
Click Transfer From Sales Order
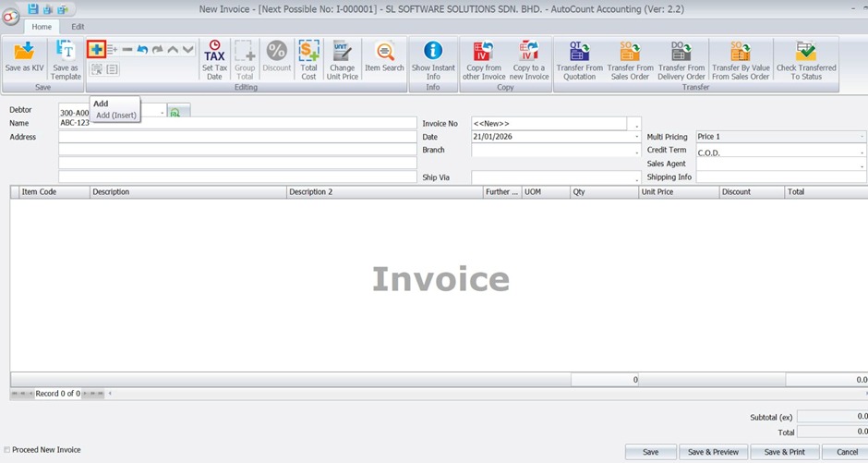pos(630,59)
